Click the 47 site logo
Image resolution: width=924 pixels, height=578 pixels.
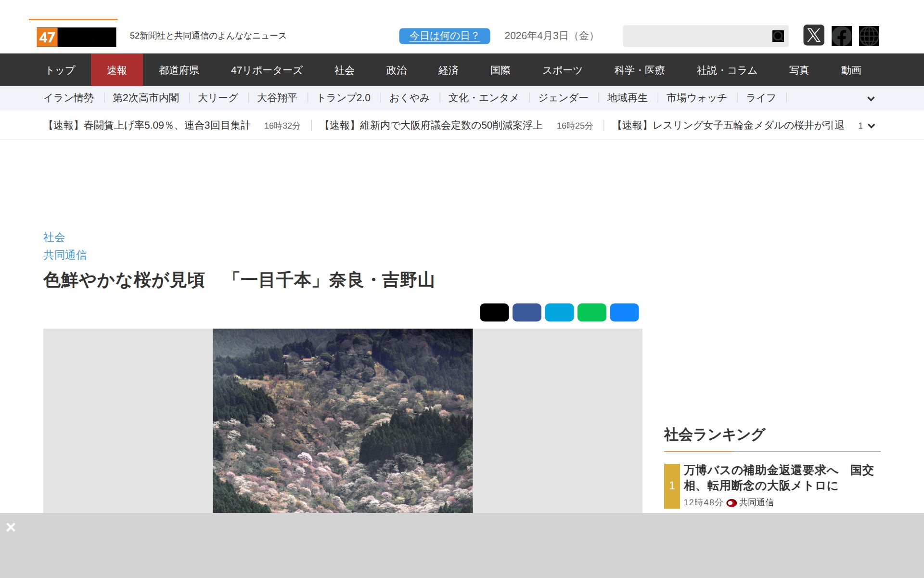click(x=76, y=37)
